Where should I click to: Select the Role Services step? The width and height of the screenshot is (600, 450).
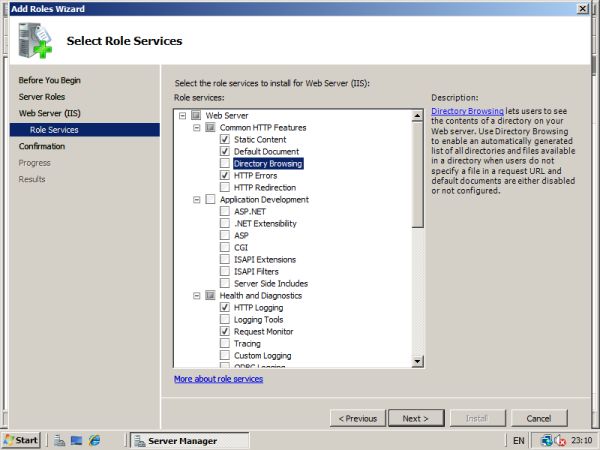(85, 130)
